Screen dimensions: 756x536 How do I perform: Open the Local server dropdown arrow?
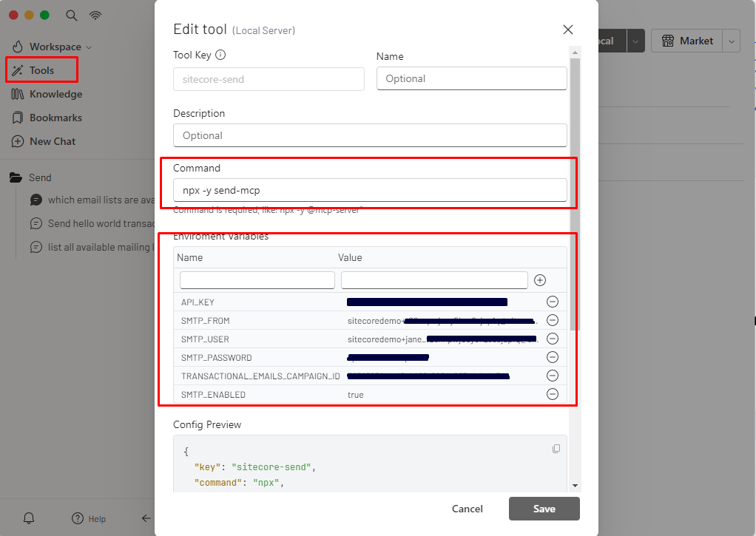635,41
